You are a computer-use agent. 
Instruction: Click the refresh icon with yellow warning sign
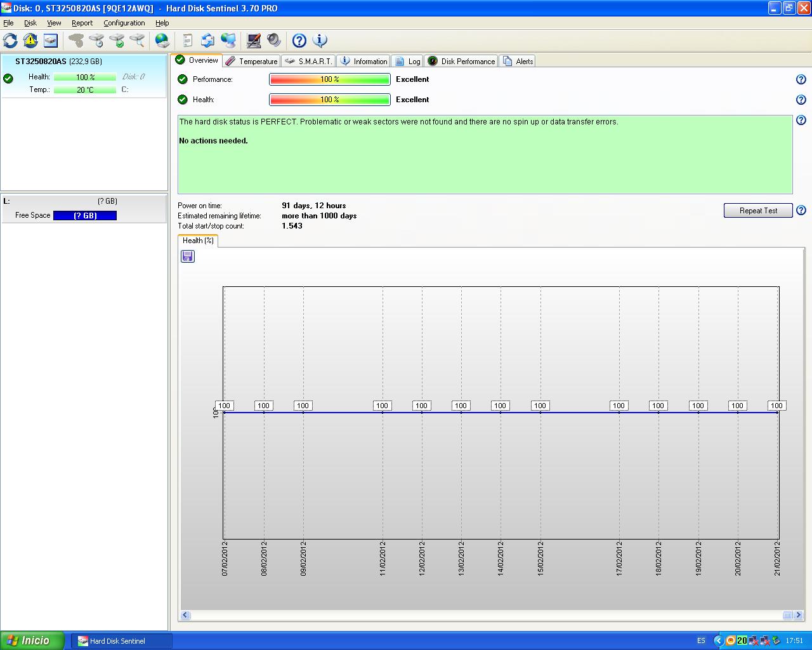point(30,41)
